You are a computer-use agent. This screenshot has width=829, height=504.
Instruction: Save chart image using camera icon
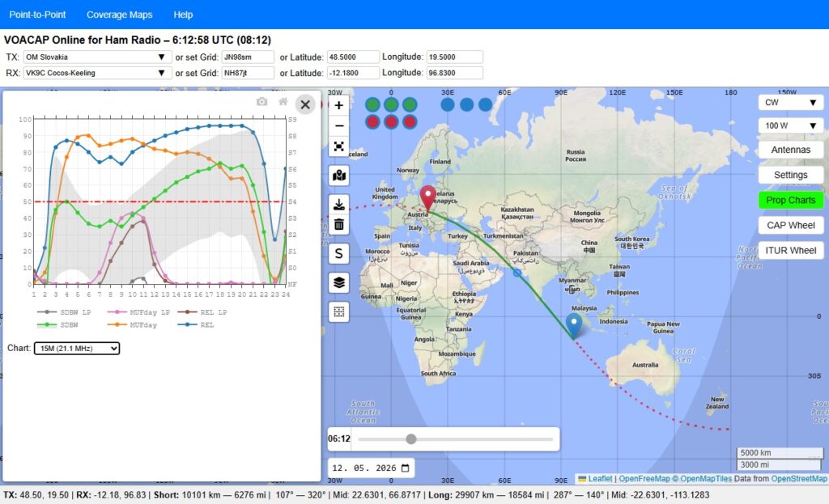261,101
